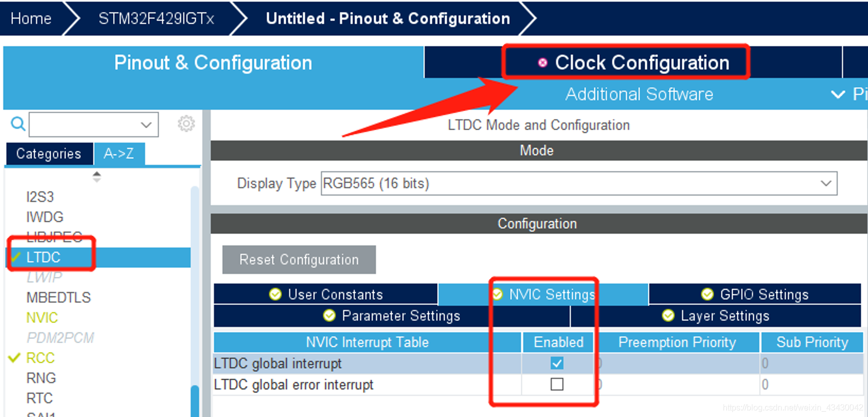This screenshot has width=868, height=417.
Task: Enable LTDC global error interrupt checkbox
Action: [557, 384]
